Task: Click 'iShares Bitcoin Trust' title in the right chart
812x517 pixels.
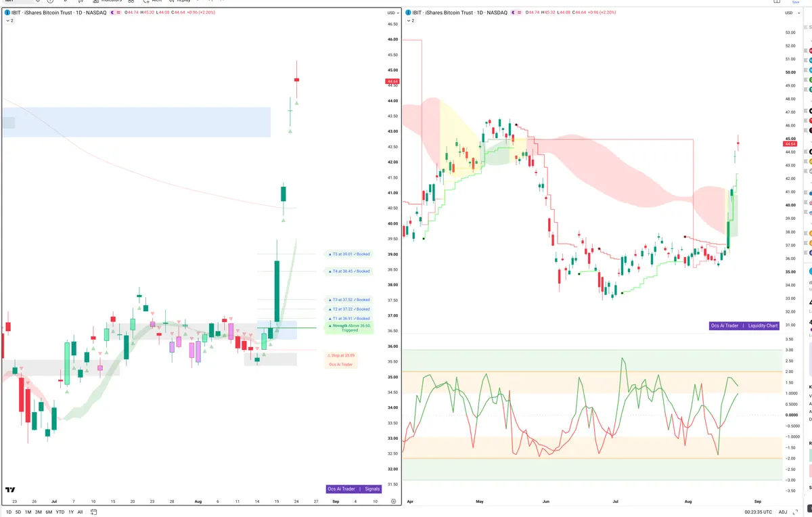Action: [x=449, y=13]
